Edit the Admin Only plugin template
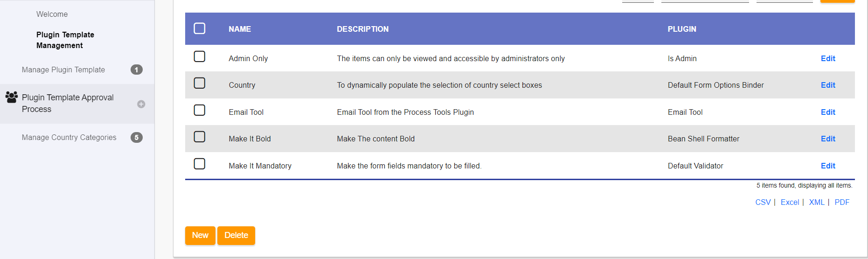This screenshot has height=259, width=868. tap(828, 59)
